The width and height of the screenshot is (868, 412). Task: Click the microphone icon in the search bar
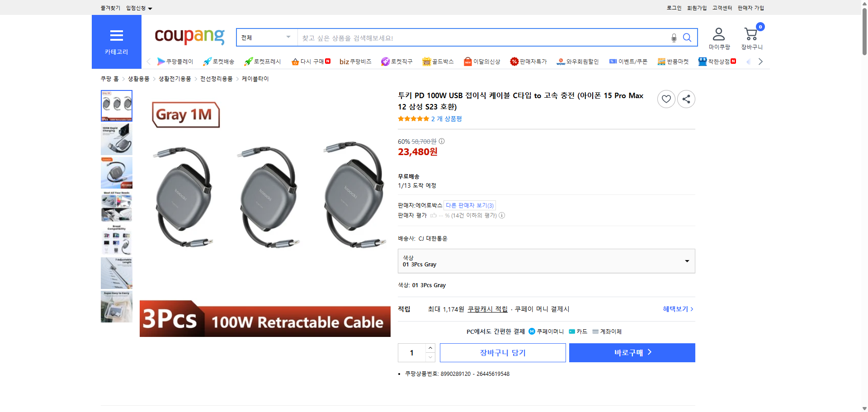(x=674, y=38)
